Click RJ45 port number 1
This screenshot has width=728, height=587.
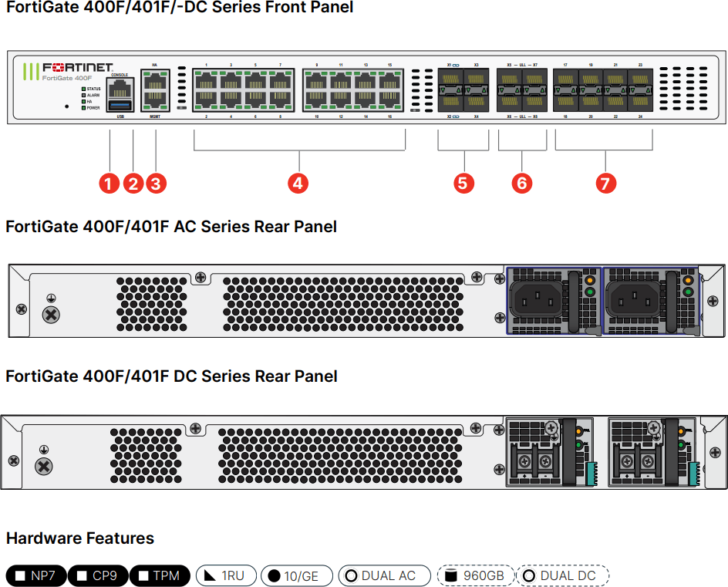206,81
